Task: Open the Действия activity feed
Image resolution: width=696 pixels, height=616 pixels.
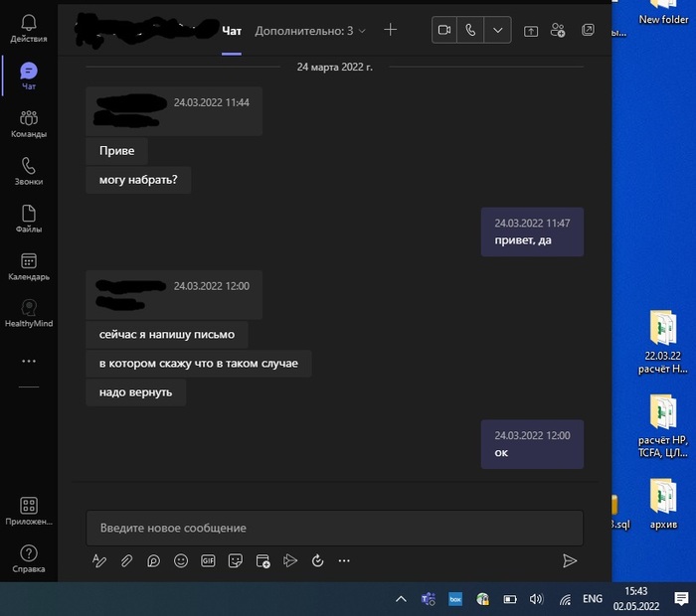Action: 29,29
